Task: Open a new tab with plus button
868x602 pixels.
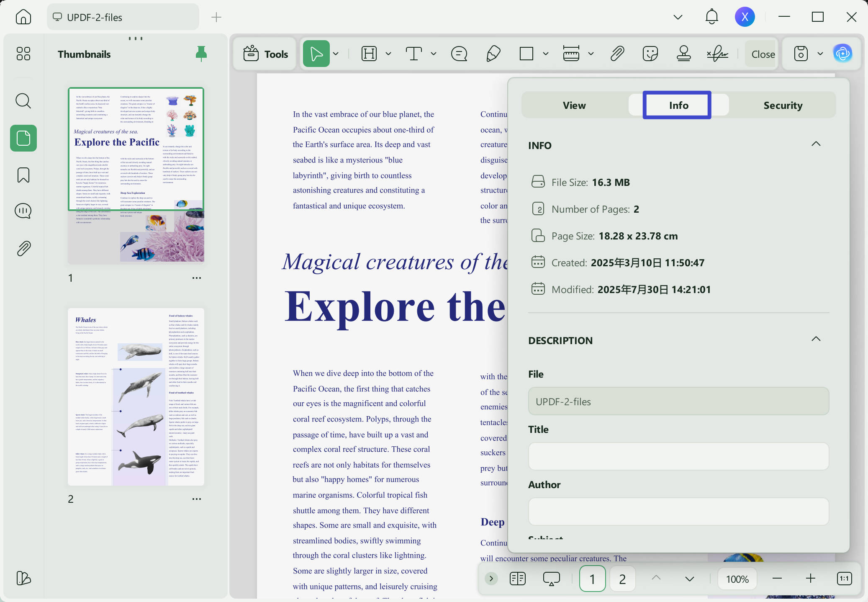Action: click(216, 17)
